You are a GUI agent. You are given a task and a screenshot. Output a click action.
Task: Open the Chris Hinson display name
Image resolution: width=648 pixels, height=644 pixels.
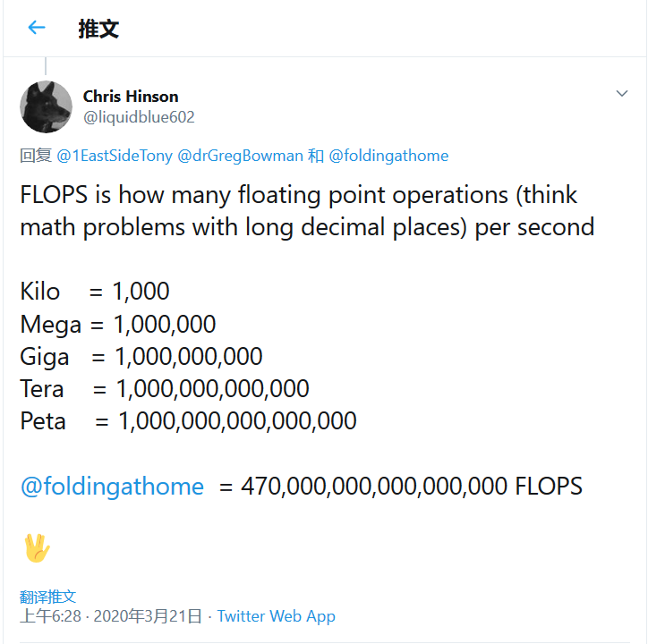(131, 97)
